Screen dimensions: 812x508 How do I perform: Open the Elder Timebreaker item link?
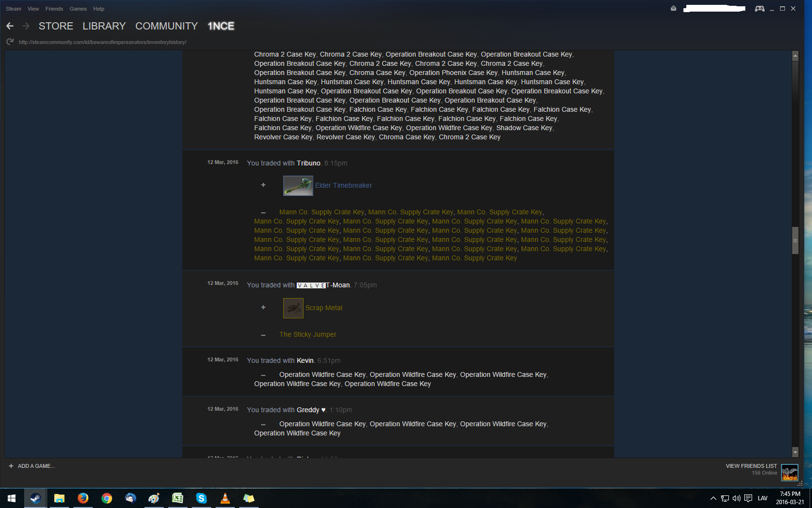coord(343,185)
